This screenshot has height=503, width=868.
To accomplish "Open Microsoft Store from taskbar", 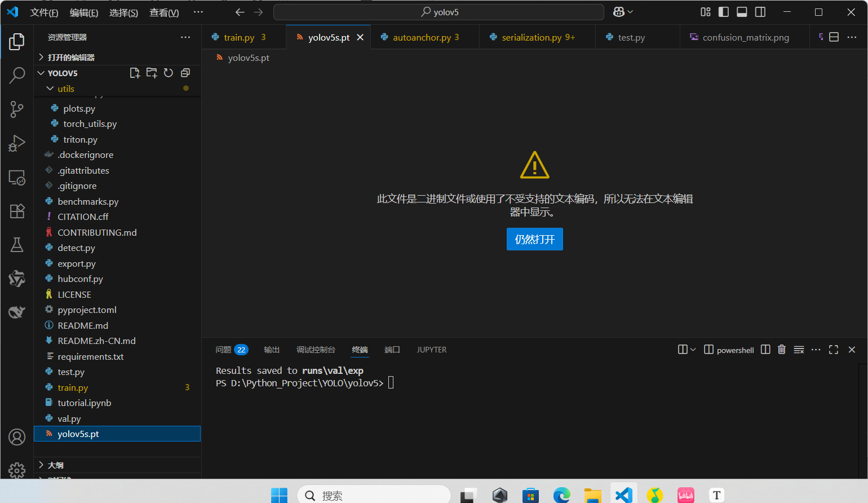I will (x=530, y=496).
